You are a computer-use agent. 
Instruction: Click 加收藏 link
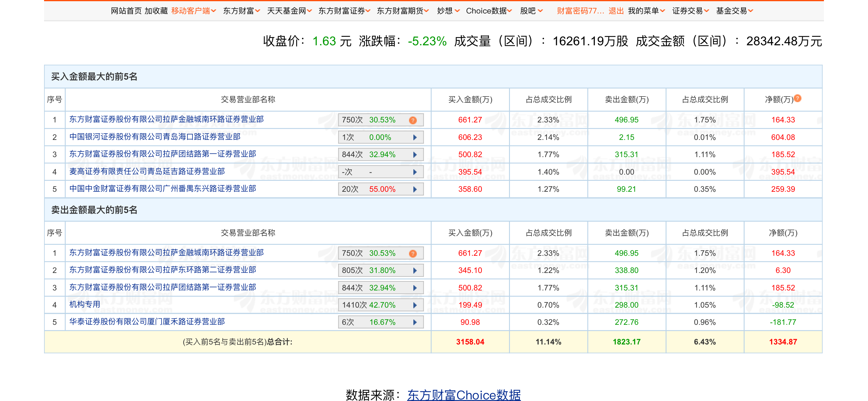[x=156, y=11]
